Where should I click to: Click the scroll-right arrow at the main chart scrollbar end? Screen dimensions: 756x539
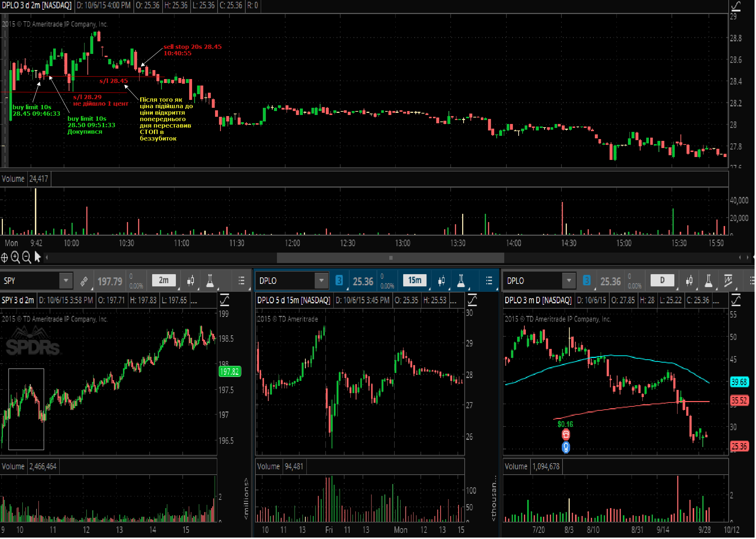(x=747, y=257)
